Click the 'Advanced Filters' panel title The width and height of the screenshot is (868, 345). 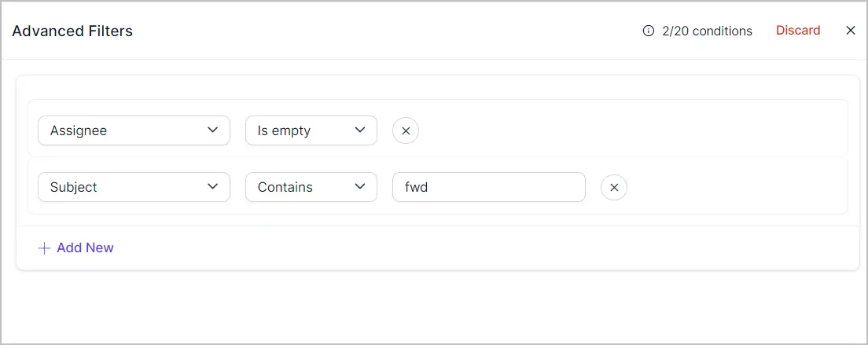(x=72, y=31)
